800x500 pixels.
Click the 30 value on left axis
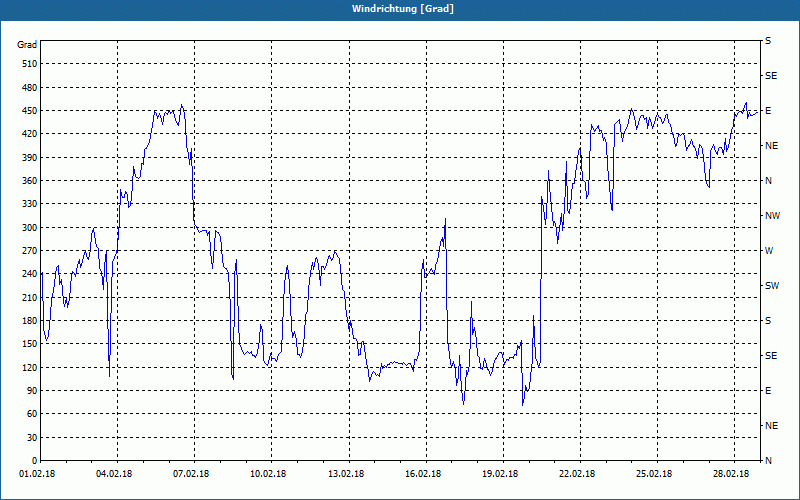pos(32,437)
